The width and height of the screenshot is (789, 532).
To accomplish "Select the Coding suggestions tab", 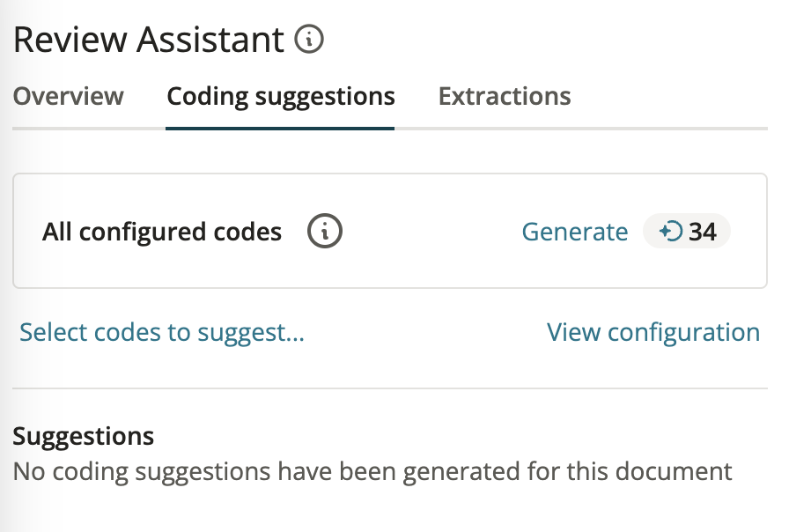I will click(x=280, y=97).
